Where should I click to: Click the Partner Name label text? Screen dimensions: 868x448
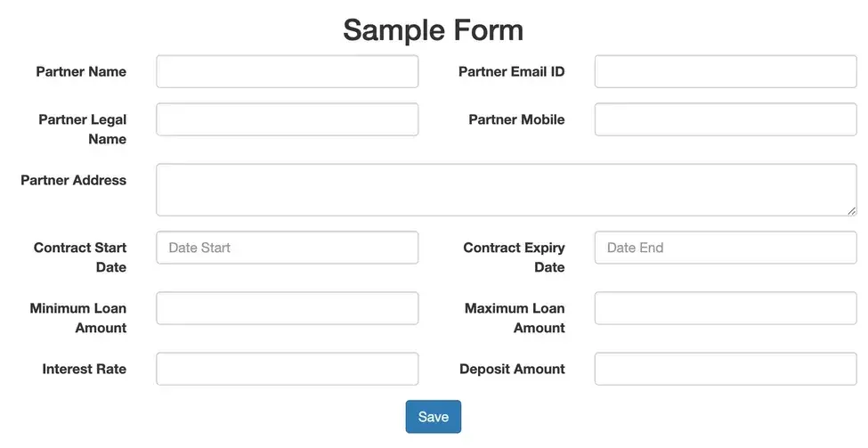coord(81,72)
